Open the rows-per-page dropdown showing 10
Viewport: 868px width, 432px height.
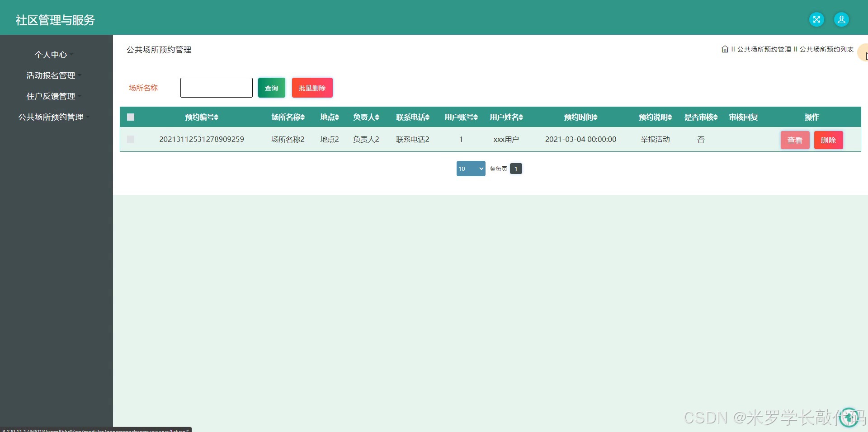[x=471, y=169]
